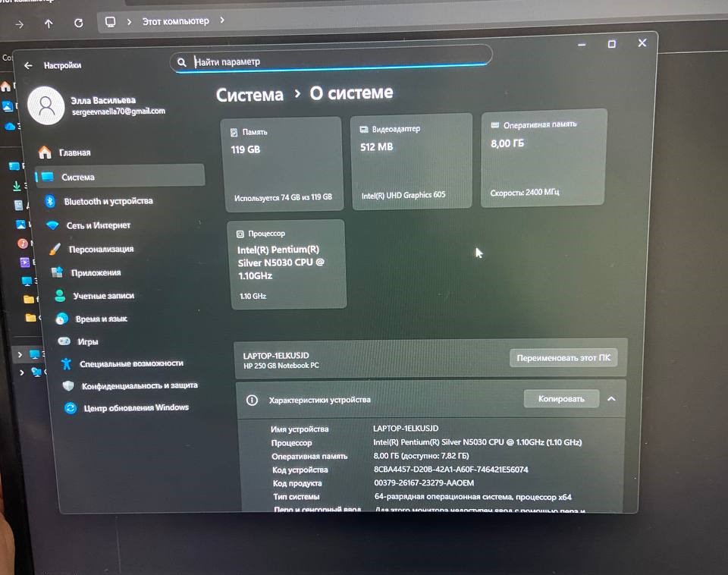Image resolution: width=728 pixels, height=575 pixels.
Task: Click the user profile avatar
Action: (46, 105)
